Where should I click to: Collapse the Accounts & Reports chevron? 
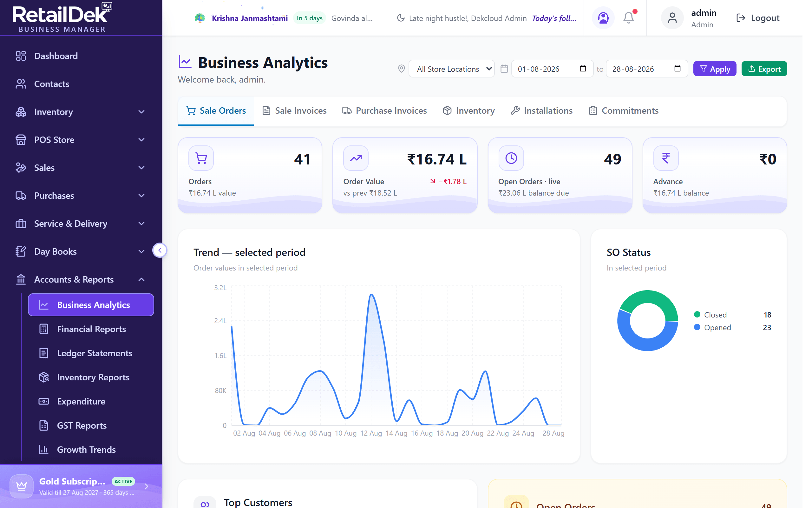click(141, 279)
